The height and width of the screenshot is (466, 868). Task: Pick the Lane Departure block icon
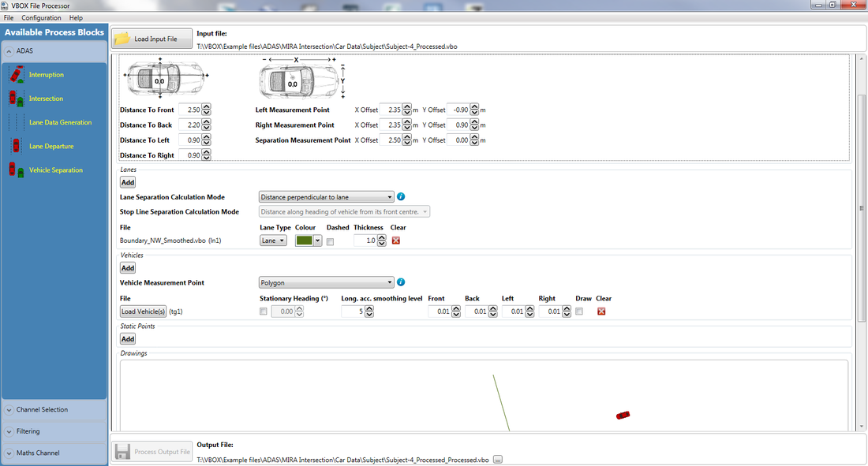(17, 146)
